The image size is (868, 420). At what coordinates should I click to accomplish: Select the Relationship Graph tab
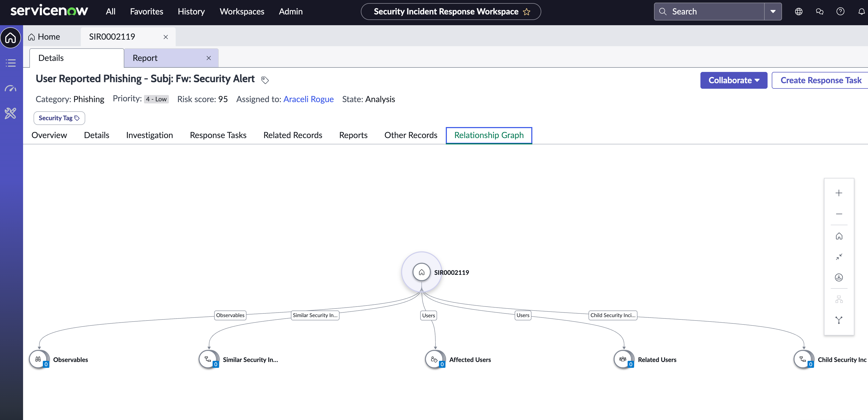(489, 135)
